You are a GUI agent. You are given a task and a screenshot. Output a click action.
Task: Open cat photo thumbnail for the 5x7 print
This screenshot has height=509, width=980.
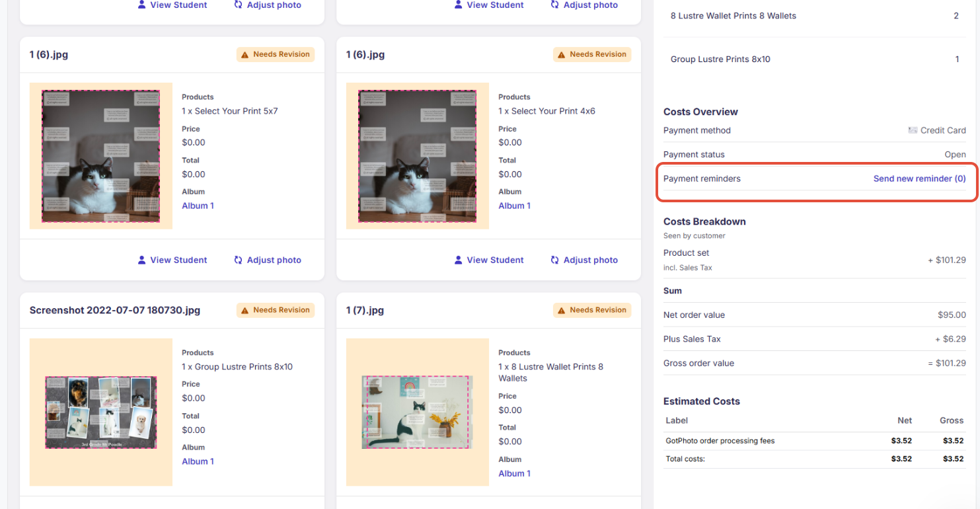pyautogui.click(x=101, y=156)
